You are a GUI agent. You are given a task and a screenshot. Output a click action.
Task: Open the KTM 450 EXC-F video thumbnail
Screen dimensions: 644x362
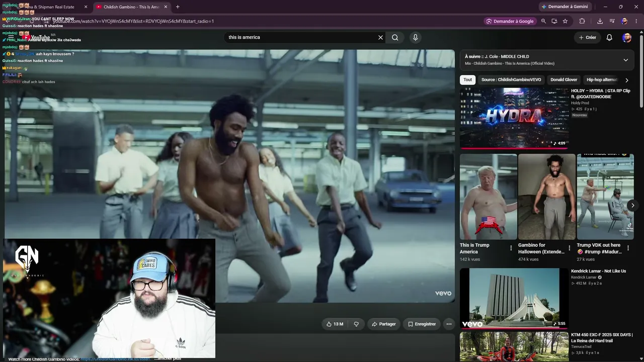pyautogui.click(x=514, y=346)
